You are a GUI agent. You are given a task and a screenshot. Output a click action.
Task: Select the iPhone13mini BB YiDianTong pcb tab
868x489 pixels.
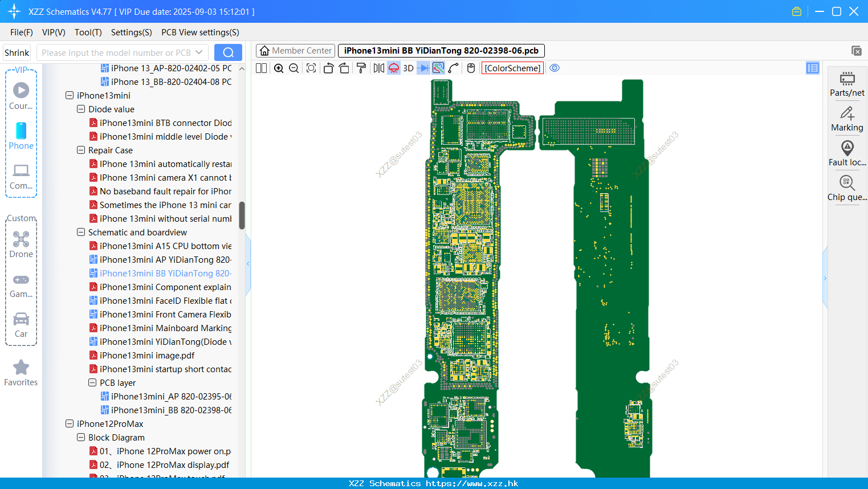coord(441,51)
